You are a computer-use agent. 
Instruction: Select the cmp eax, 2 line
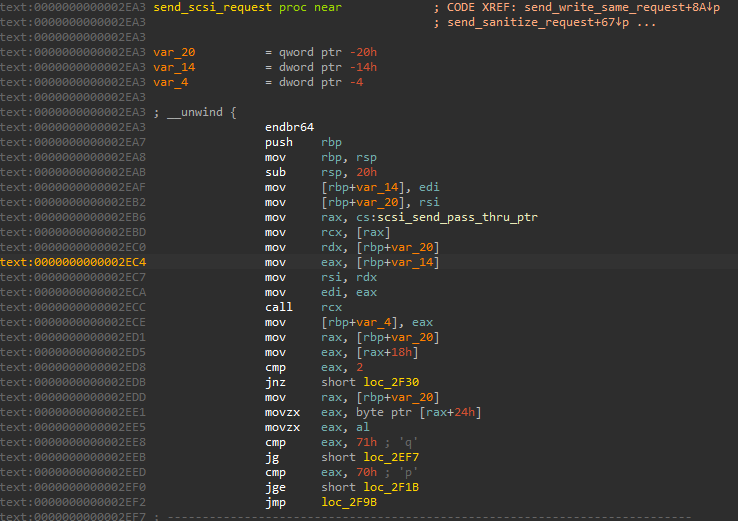point(314,368)
